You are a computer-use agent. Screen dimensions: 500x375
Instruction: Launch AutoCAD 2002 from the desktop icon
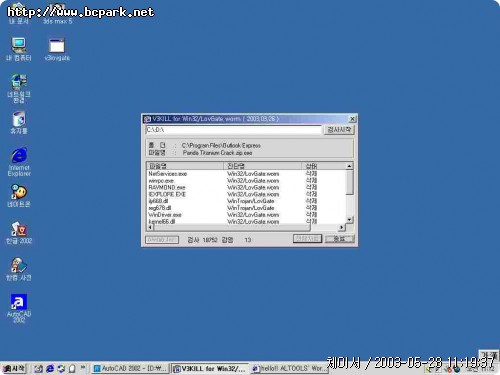point(19,309)
